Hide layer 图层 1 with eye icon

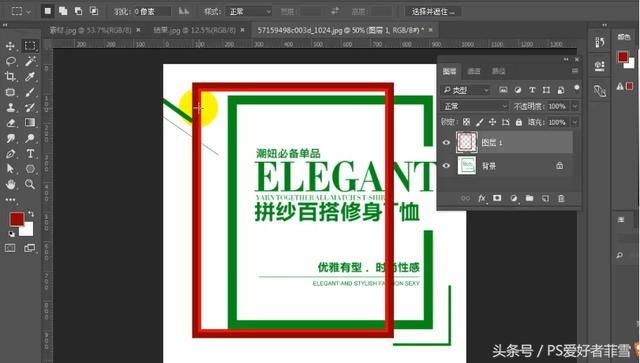click(x=446, y=143)
